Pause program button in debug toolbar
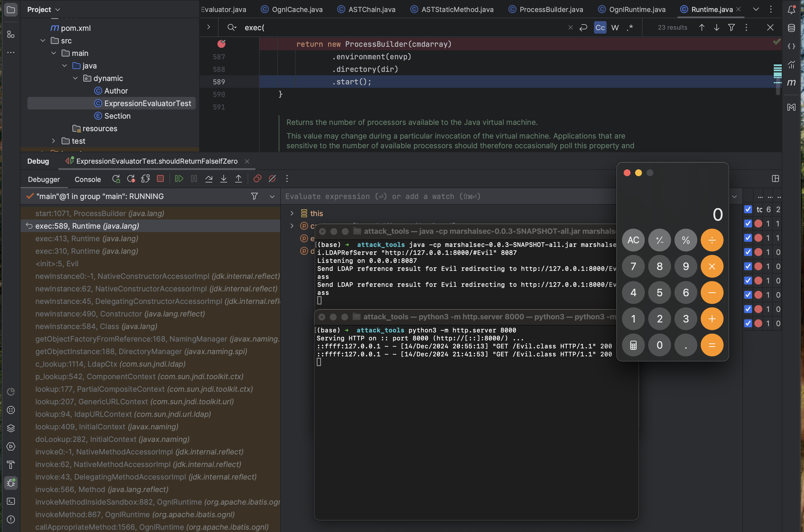 coord(194,179)
